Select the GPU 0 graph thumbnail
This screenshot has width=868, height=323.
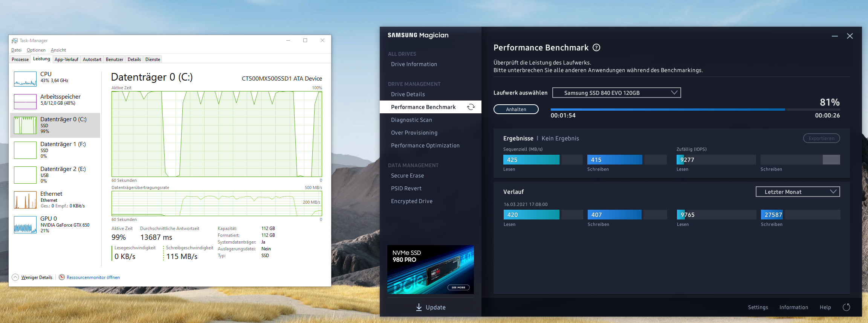(x=25, y=225)
